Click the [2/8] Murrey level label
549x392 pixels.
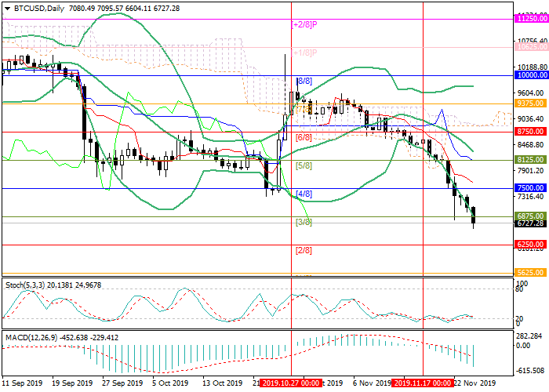tap(304, 250)
